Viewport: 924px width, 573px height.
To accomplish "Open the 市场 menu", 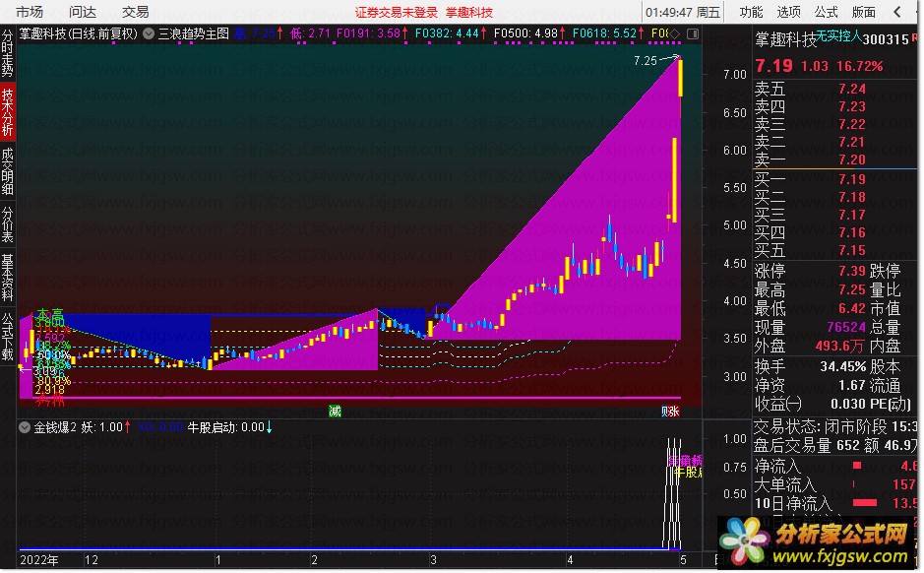I will click(x=30, y=12).
